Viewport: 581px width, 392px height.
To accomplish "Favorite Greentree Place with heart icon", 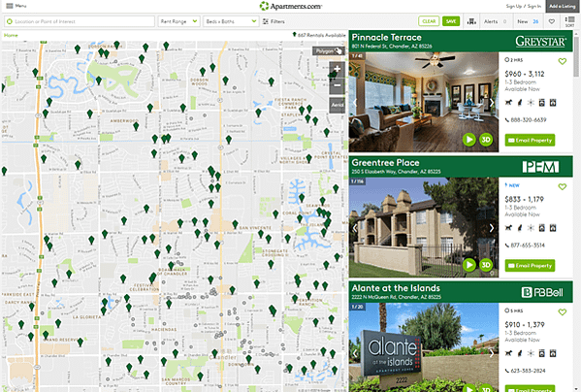I will click(563, 186).
